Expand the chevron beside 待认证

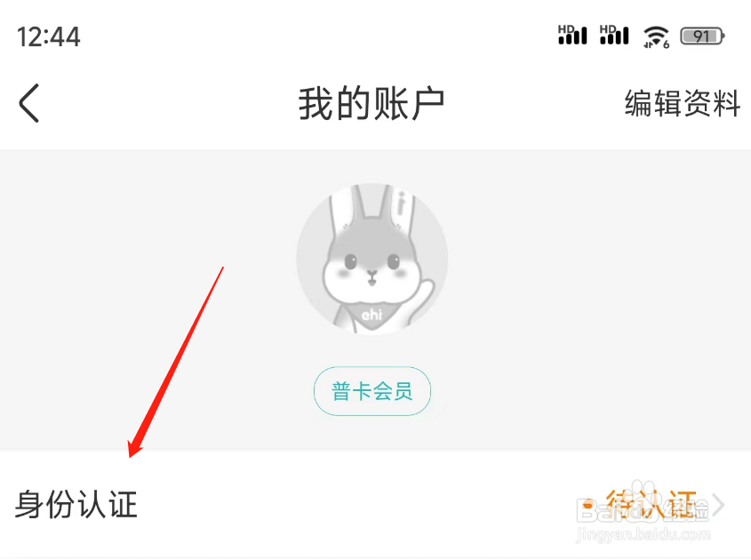coord(718,504)
